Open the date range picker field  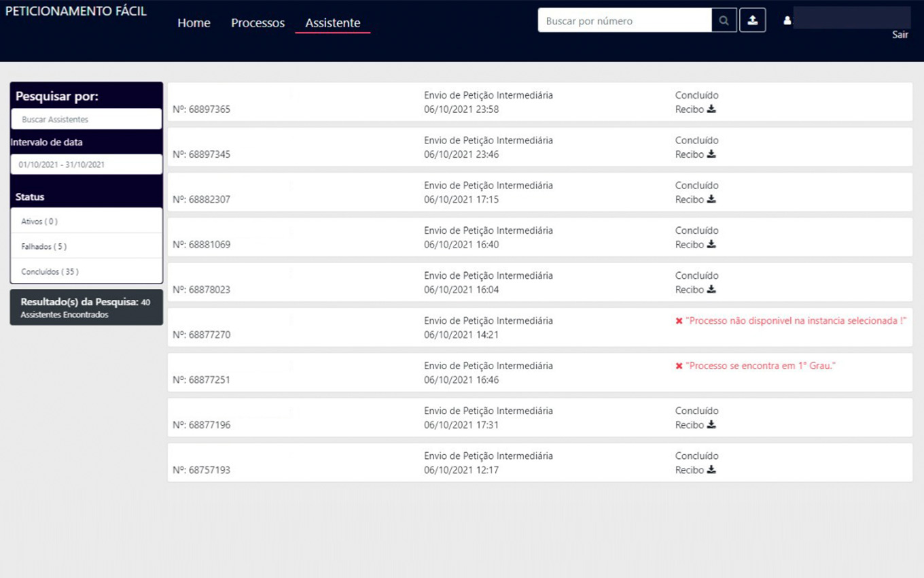86,165
